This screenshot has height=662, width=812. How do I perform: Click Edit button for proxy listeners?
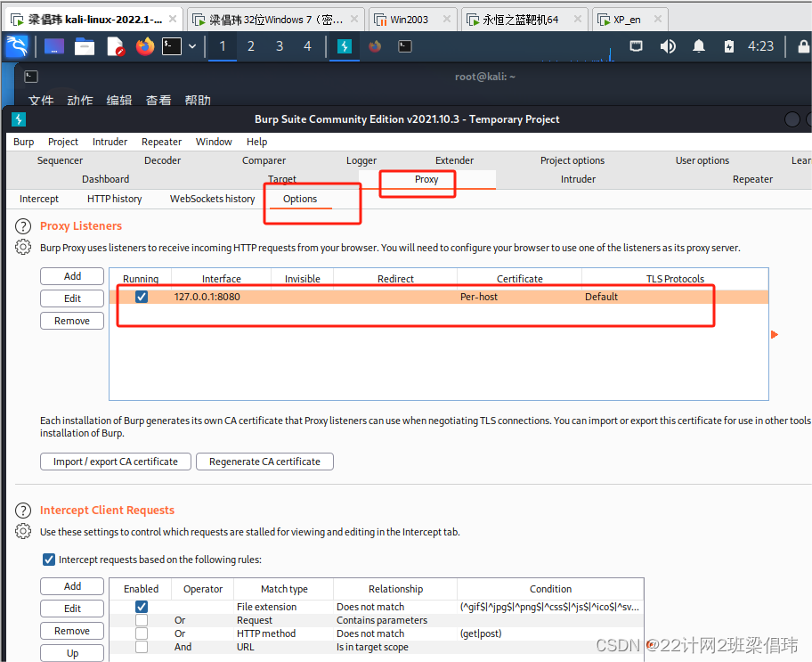pos(72,298)
